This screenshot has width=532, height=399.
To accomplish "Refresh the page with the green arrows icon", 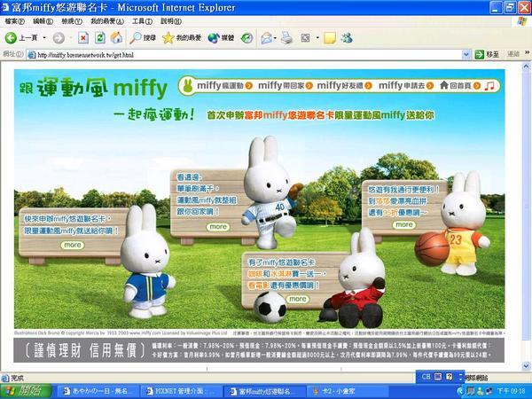I will 99,37.
